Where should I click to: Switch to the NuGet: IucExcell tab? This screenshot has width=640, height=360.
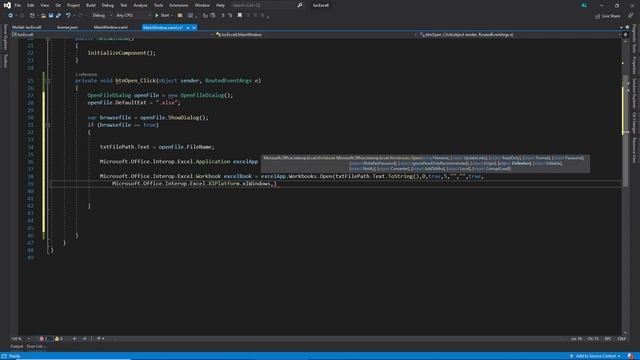(27, 27)
